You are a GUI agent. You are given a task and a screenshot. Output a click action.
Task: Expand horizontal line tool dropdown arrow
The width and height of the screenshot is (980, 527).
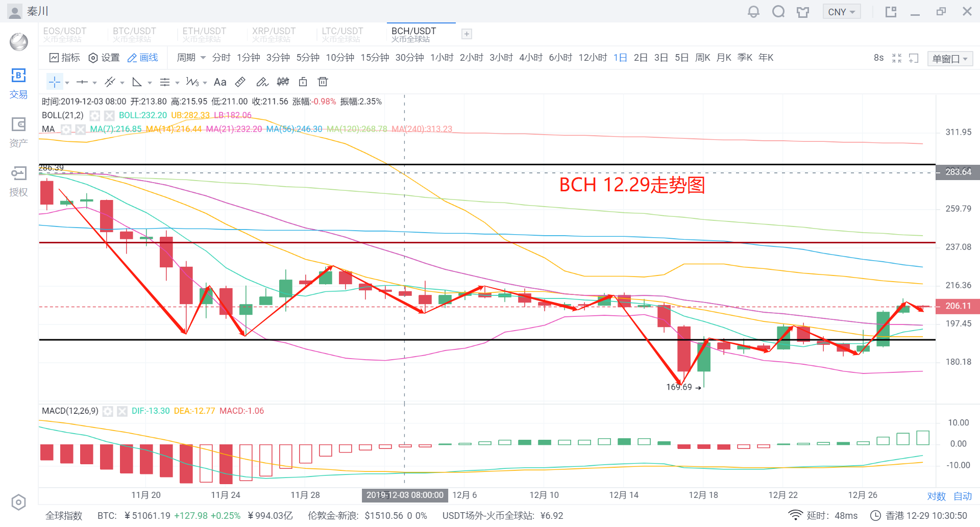coord(94,83)
